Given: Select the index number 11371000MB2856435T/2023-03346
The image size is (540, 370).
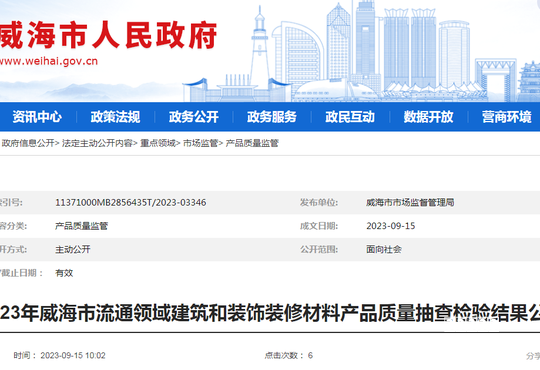Looking at the screenshot, I should [x=131, y=203].
